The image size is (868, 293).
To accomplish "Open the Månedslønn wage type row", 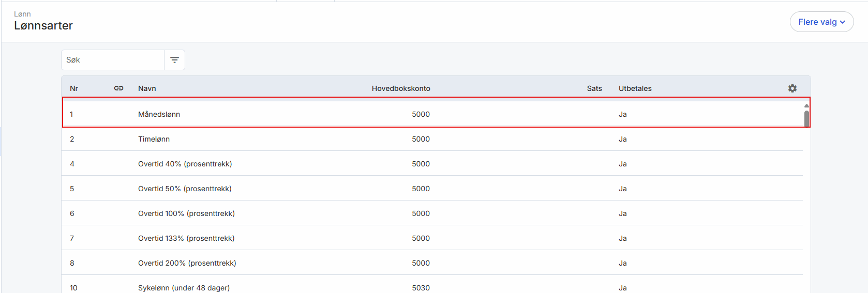I will pyautogui.click(x=159, y=114).
